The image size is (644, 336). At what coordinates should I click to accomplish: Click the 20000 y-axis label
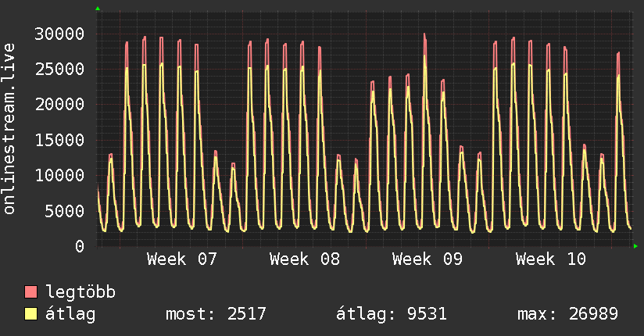coord(59,105)
